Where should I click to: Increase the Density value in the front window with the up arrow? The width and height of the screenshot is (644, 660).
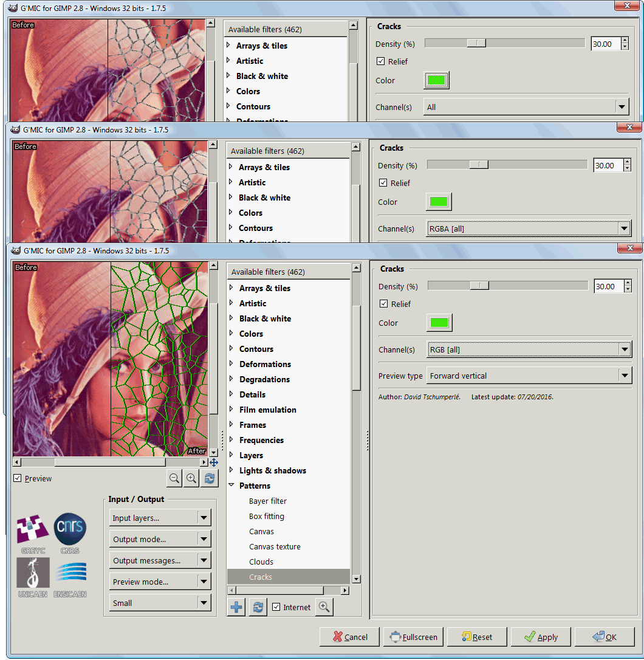(x=628, y=283)
